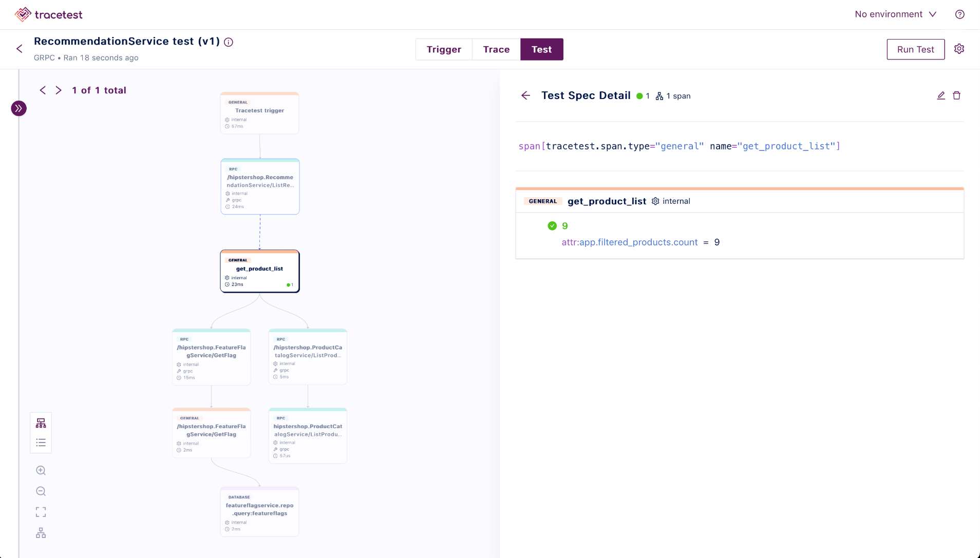Expand the collapsed side panel
This screenshot has width=980, height=558.
[19, 108]
